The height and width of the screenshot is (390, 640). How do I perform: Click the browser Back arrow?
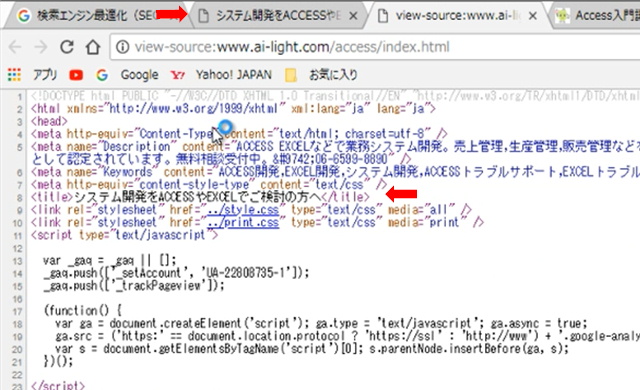coord(15,47)
